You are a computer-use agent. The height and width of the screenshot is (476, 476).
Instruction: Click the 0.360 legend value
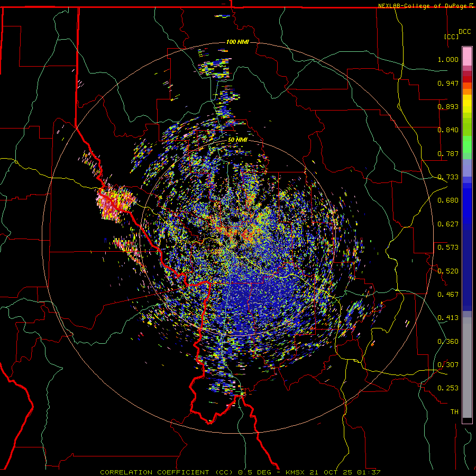tap(448, 342)
